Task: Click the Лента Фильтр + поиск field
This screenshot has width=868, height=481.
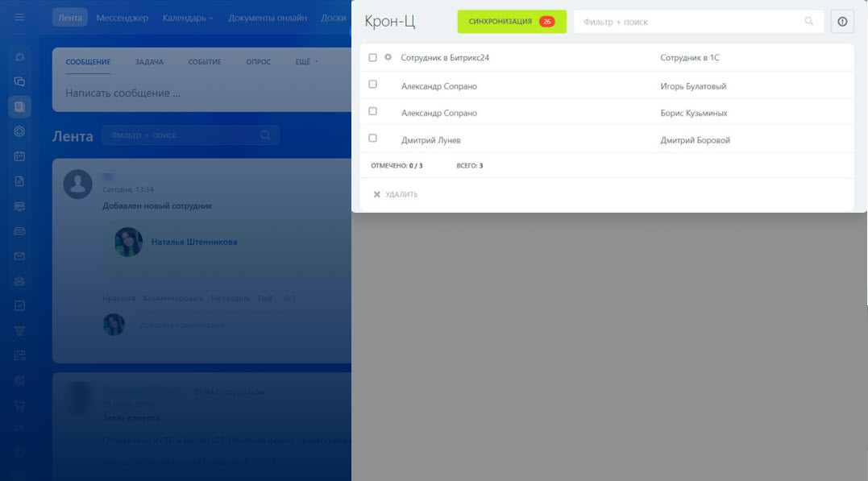Action: pyautogui.click(x=190, y=135)
